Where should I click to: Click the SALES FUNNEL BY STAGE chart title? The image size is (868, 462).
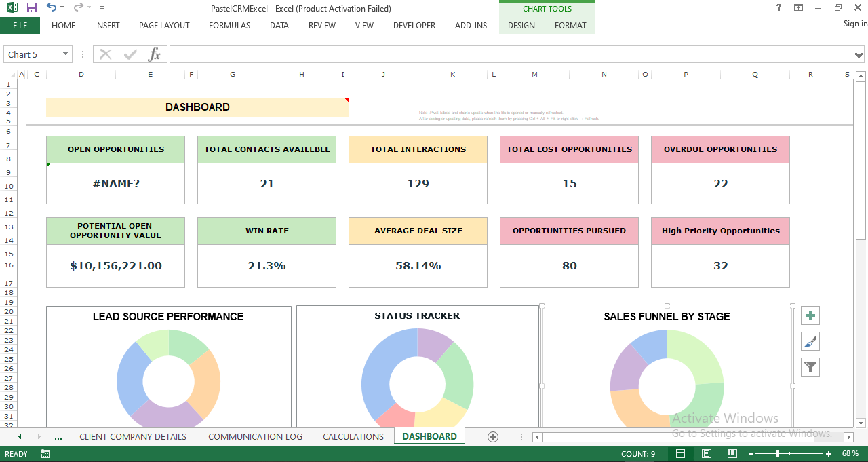pyautogui.click(x=667, y=317)
